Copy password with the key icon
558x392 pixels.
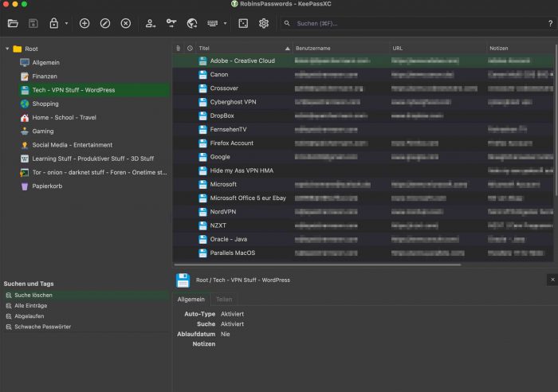click(x=171, y=24)
